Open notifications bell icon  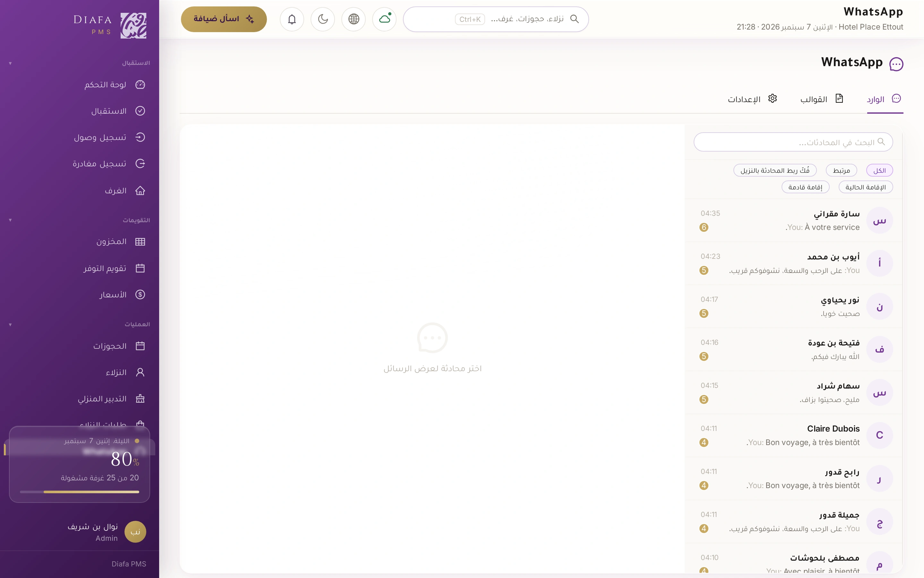(x=292, y=19)
